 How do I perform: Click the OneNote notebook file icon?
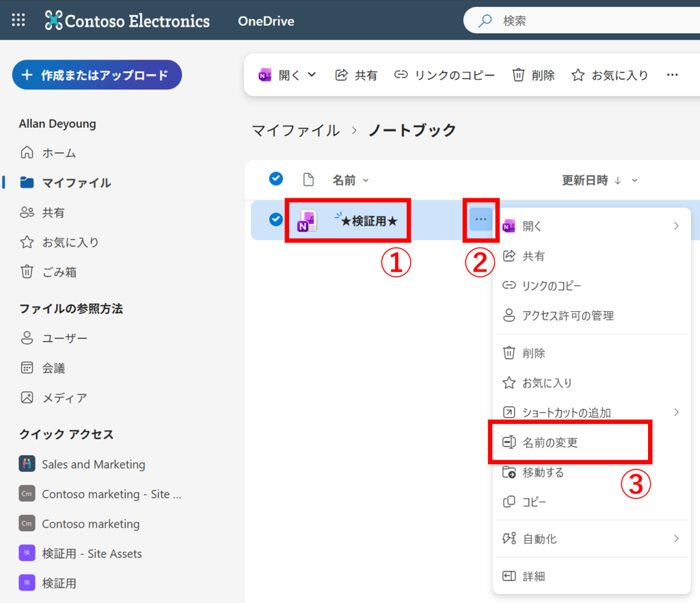point(307,220)
